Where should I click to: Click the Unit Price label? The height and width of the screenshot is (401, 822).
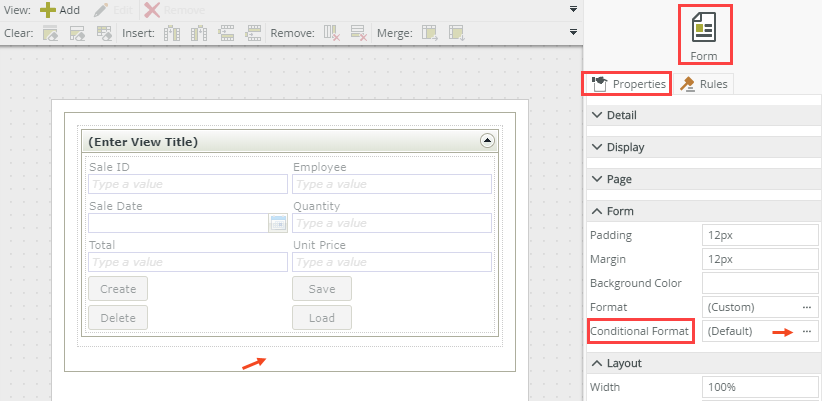coord(319,245)
